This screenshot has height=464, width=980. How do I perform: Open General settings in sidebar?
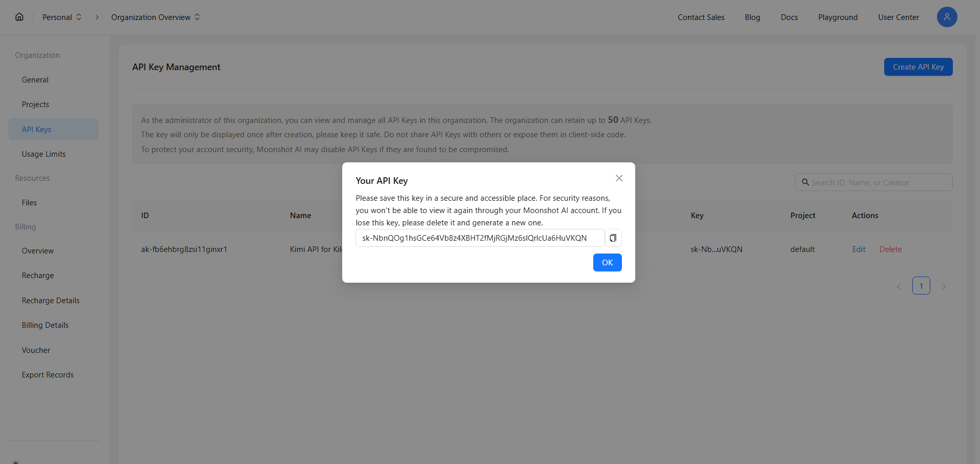tap(53, 80)
